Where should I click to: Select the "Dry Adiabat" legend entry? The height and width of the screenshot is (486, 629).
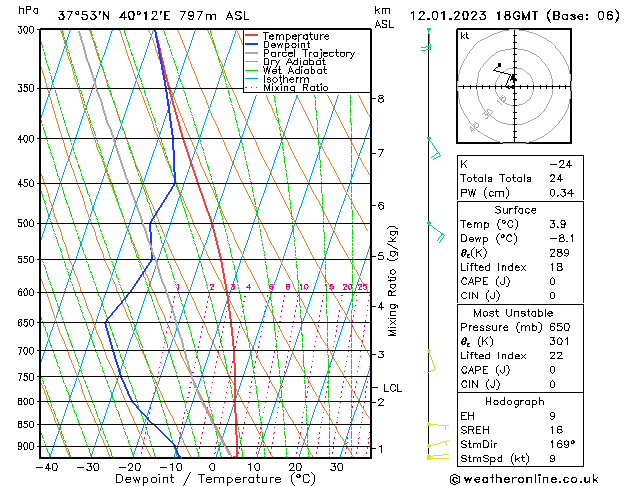(294, 62)
